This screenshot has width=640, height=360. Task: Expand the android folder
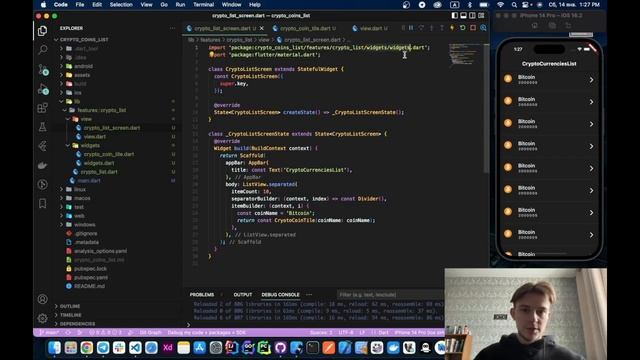[83, 66]
